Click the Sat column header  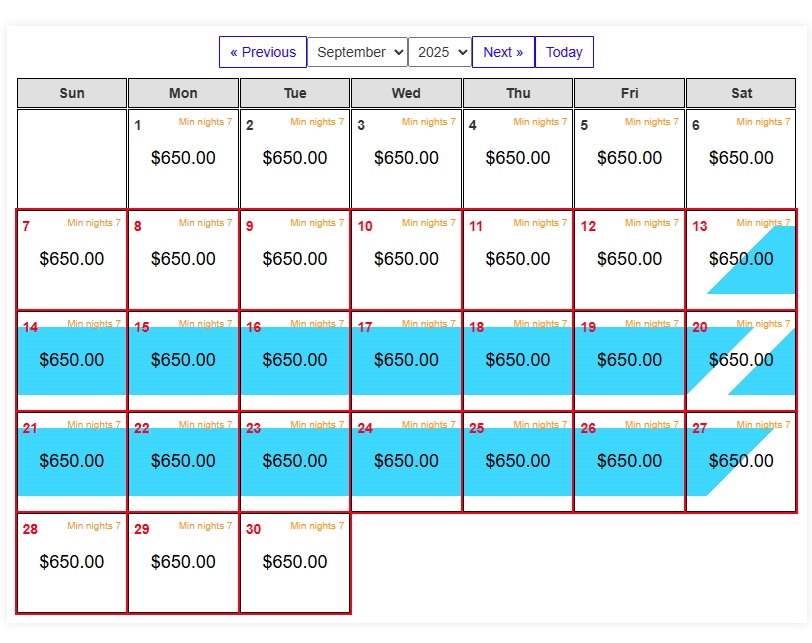pyautogui.click(x=741, y=93)
